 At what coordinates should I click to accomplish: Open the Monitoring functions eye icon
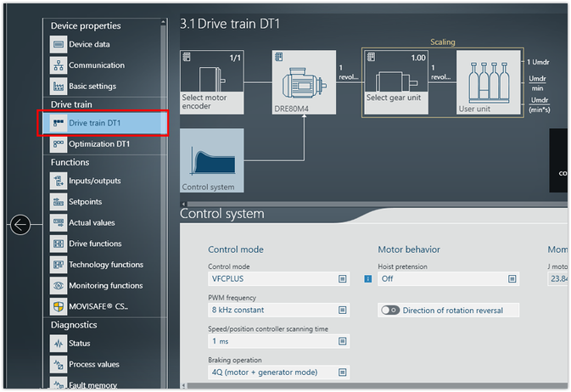(58, 286)
